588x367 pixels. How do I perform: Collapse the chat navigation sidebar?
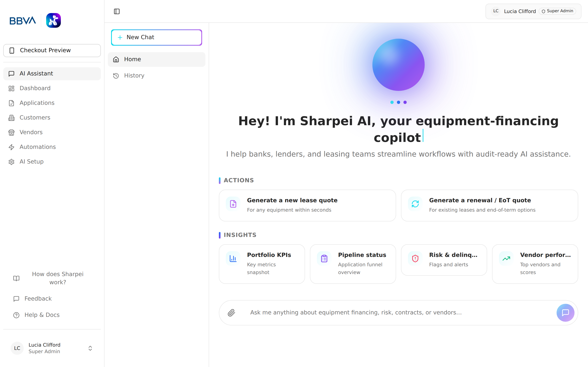click(117, 11)
